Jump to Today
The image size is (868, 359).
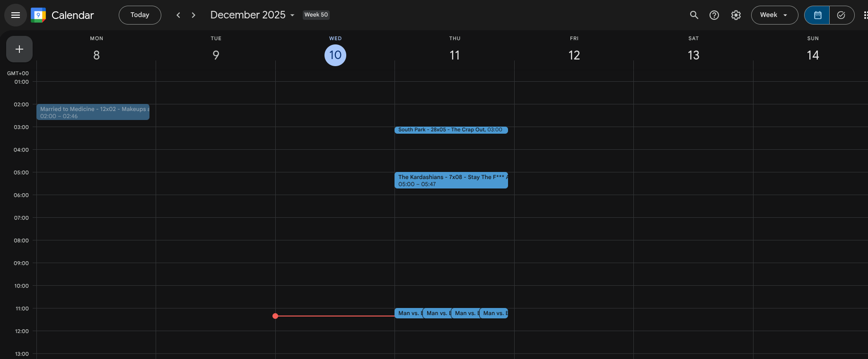(x=140, y=15)
